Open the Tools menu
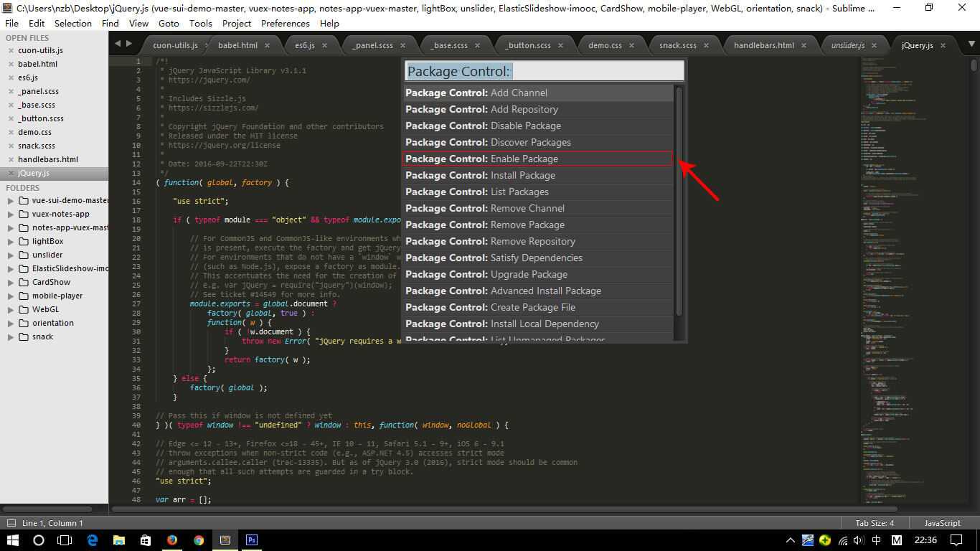The width and height of the screenshot is (980, 551). [201, 23]
